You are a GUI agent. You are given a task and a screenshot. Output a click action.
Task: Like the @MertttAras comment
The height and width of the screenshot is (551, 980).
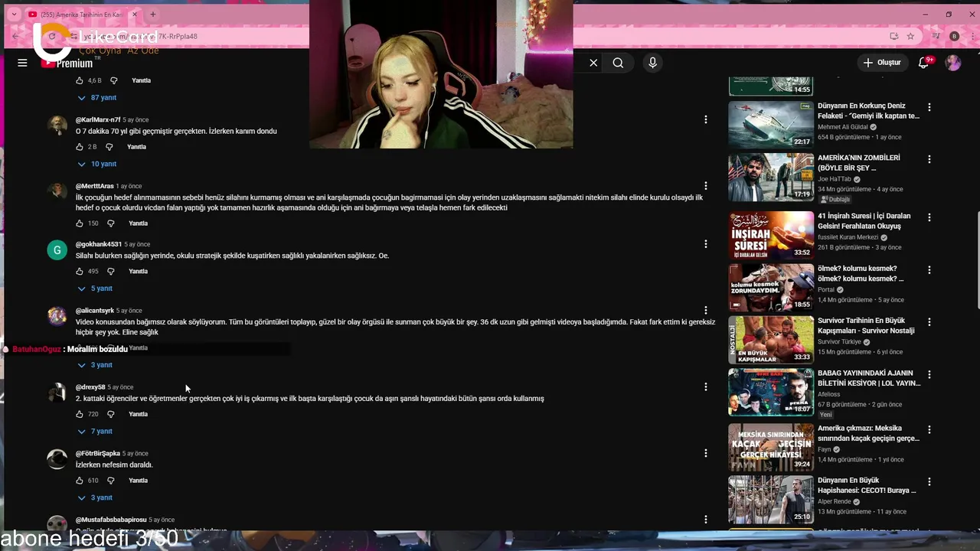[x=80, y=223]
